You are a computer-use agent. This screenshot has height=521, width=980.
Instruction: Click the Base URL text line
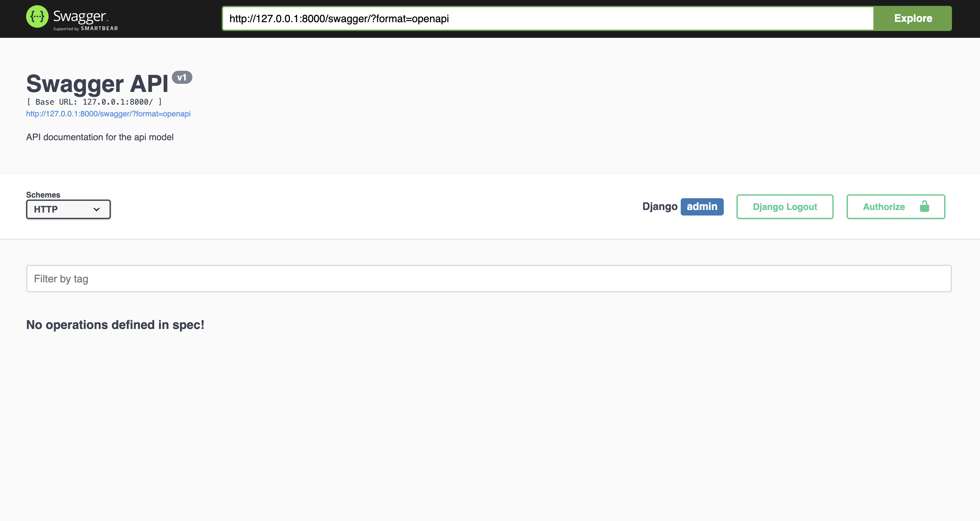pyautogui.click(x=94, y=102)
